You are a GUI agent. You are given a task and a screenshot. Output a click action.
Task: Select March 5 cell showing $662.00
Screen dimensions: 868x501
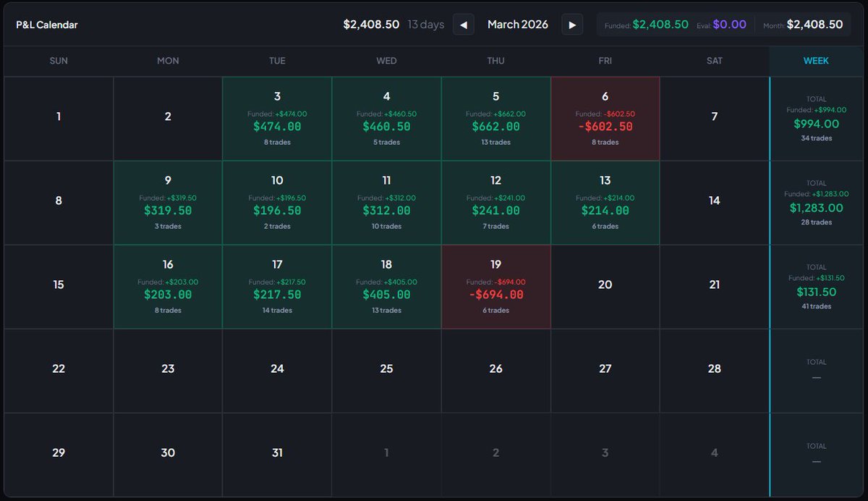(x=495, y=119)
